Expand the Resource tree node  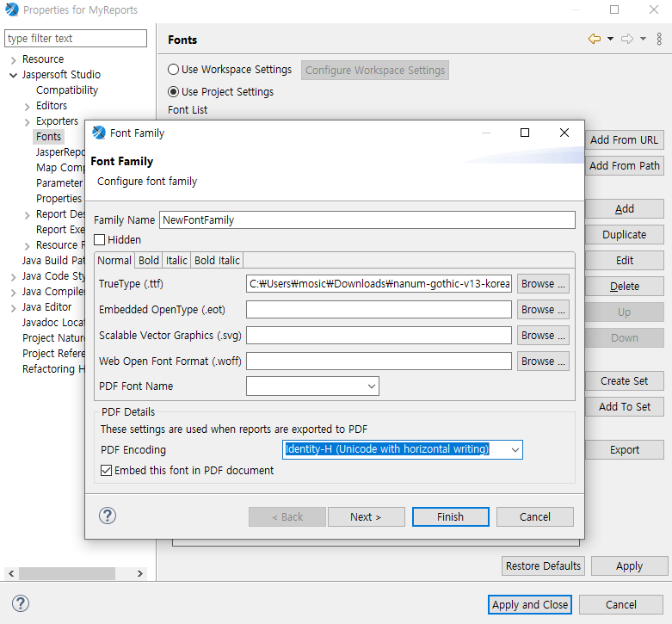13,59
